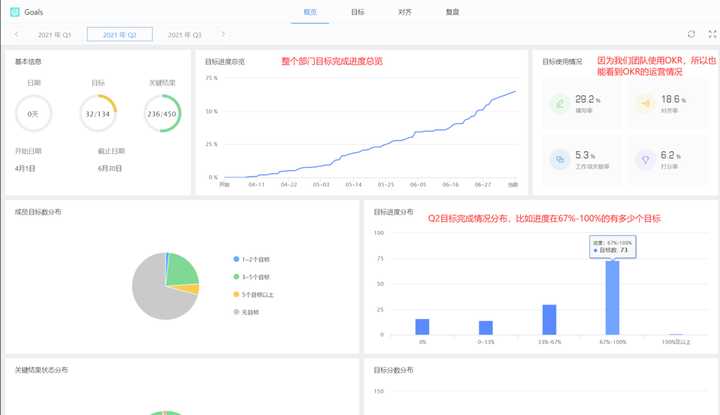
Task: Click the 成员目标数分布 panel heading
Action: pyautogui.click(x=38, y=212)
